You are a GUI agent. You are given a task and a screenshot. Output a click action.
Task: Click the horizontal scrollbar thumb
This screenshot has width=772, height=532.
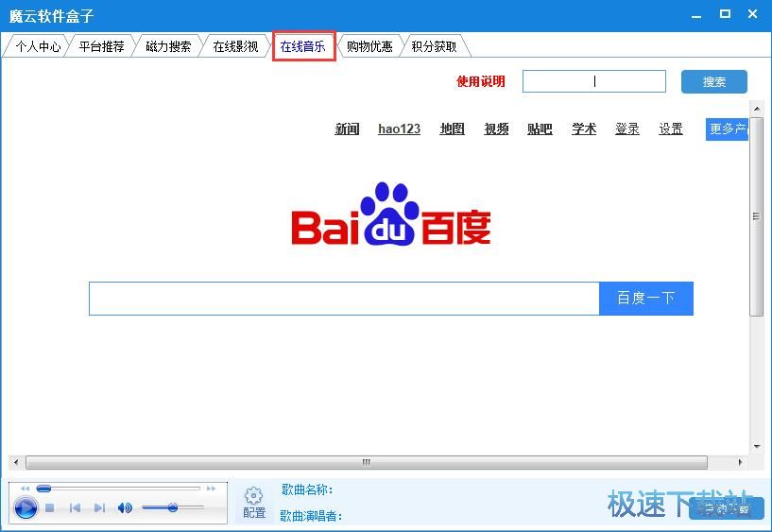367,462
